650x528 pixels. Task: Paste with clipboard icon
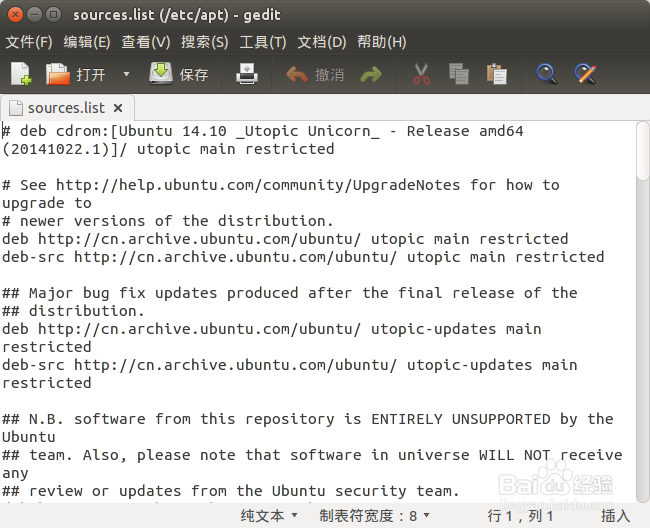coord(497,74)
